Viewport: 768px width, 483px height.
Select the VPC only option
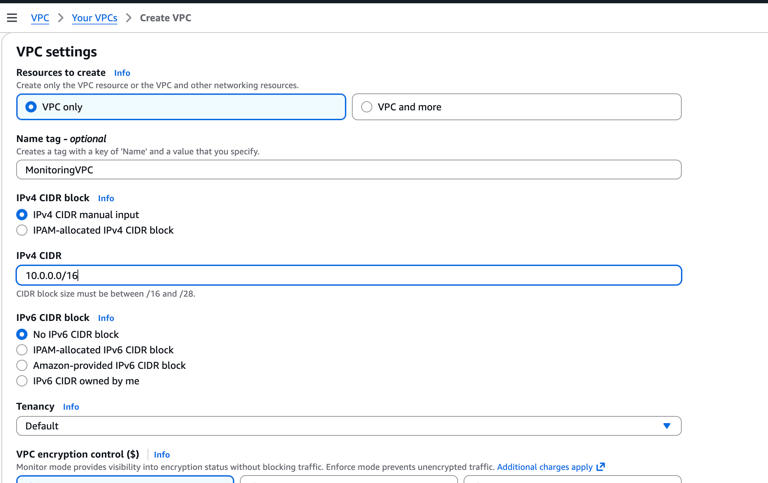click(32, 107)
